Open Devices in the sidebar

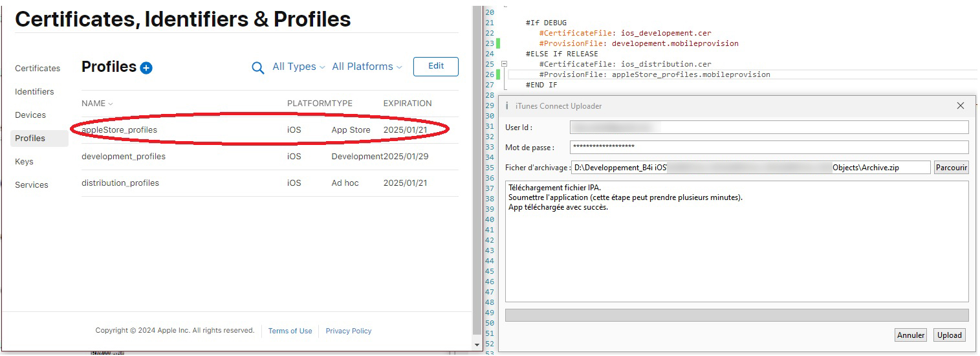coord(30,115)
